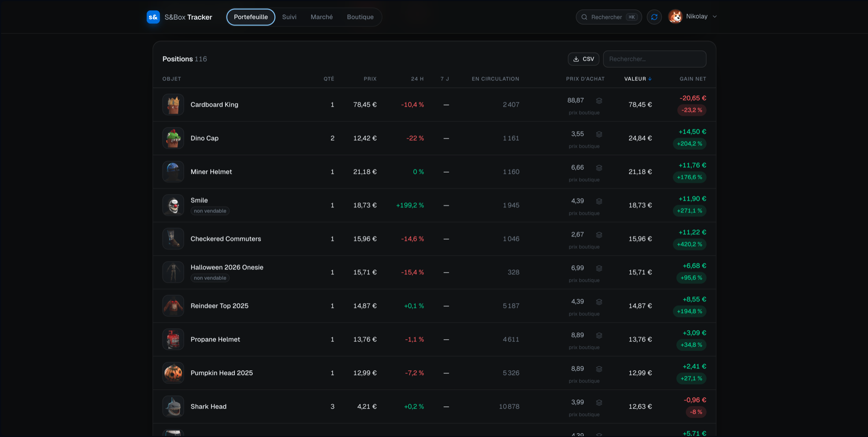Viewport: 868px width, 437px height.
Task: Sort by the OBJET column header
Action: pos(172,79)
